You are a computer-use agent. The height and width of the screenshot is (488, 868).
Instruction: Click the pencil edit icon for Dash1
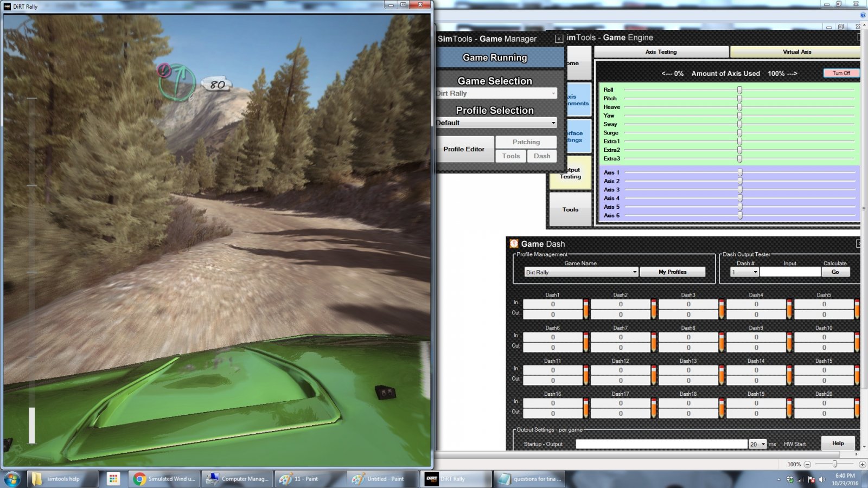click(x=586, y=309)
